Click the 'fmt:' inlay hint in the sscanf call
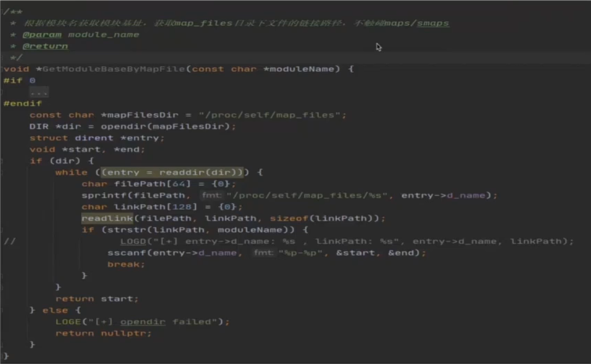This screenshot has height=364, width=591. 264,253
